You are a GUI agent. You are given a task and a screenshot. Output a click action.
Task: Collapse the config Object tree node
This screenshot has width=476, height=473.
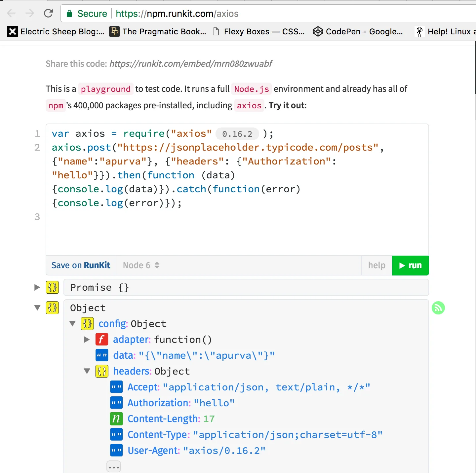[72, 323]
